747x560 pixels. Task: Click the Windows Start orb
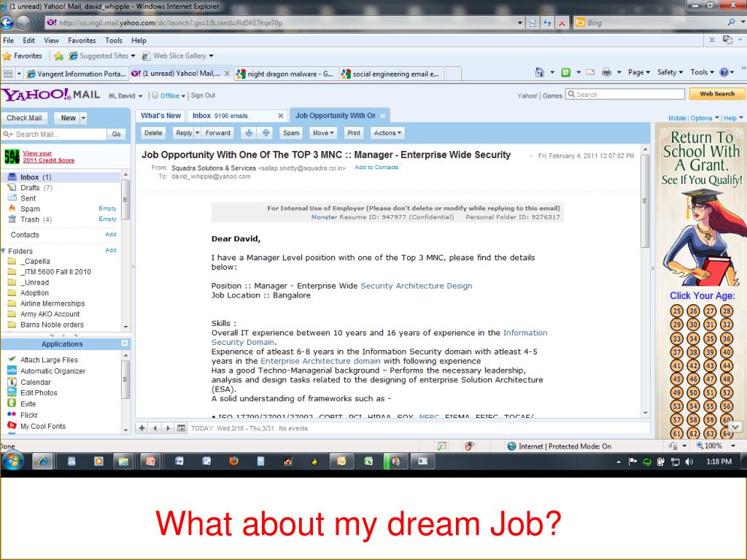[x=13, y=461]
